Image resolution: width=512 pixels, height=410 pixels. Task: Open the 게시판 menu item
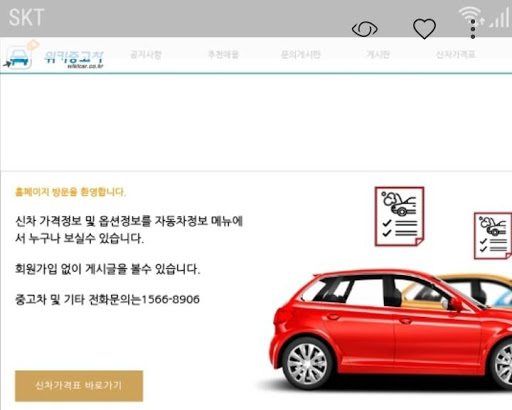[x=378, y=54]
